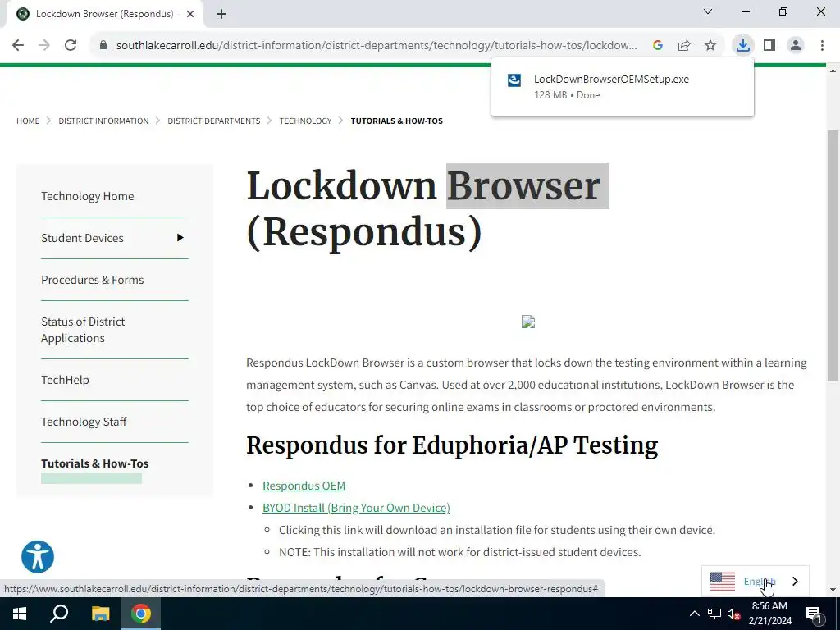Click the muted volume tray icon
The width and height of the screenshot is (840, 630).
pos(733,614)
